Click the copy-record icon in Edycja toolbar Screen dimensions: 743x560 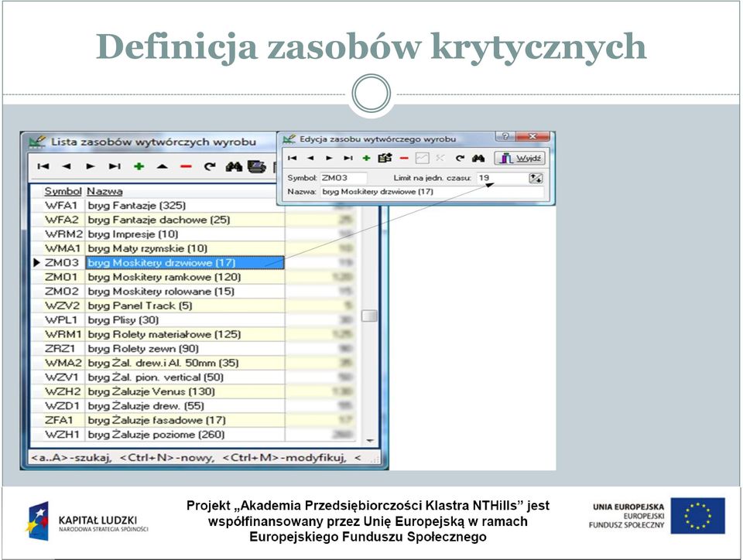(x=385, y=158)
